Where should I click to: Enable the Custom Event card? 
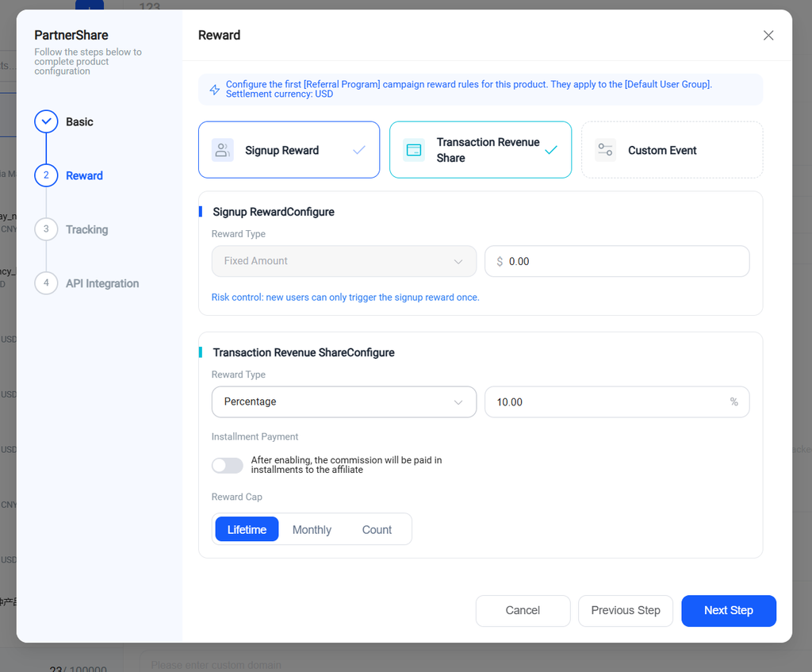672,150
